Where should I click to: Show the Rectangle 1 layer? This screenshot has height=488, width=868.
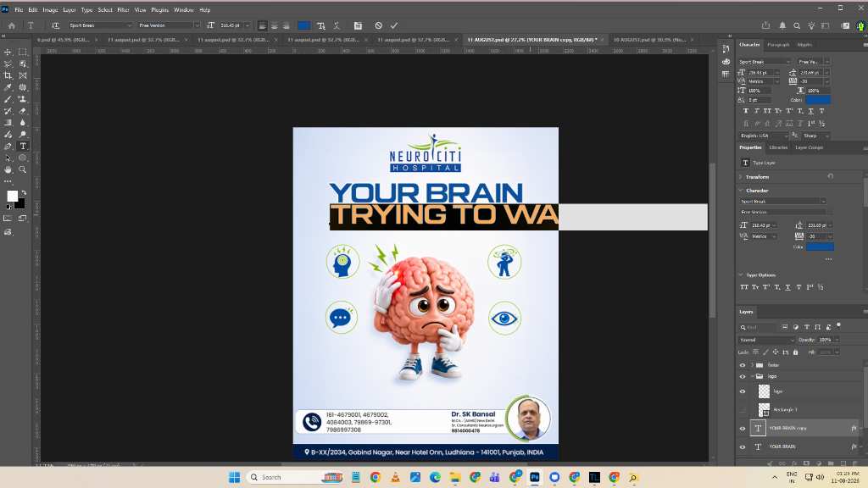tap(743, 410)
